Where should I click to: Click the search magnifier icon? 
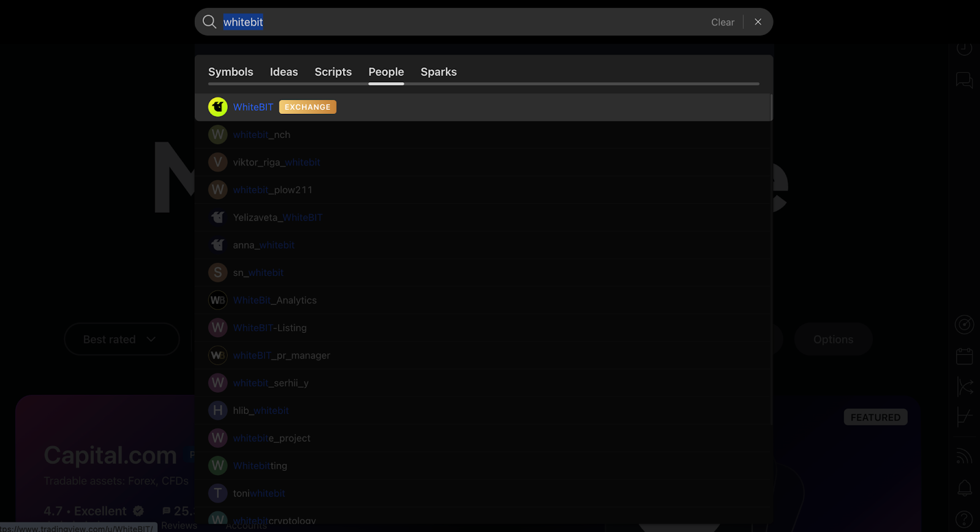(209, 22)
